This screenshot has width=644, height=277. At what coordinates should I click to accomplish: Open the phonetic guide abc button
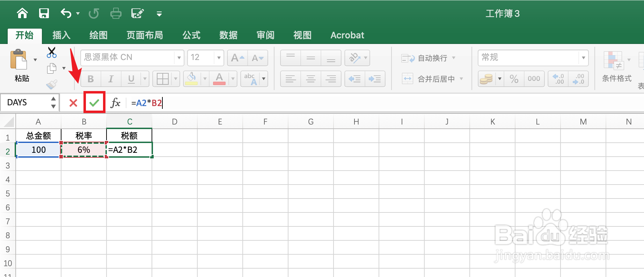click(x=250, y=79)
